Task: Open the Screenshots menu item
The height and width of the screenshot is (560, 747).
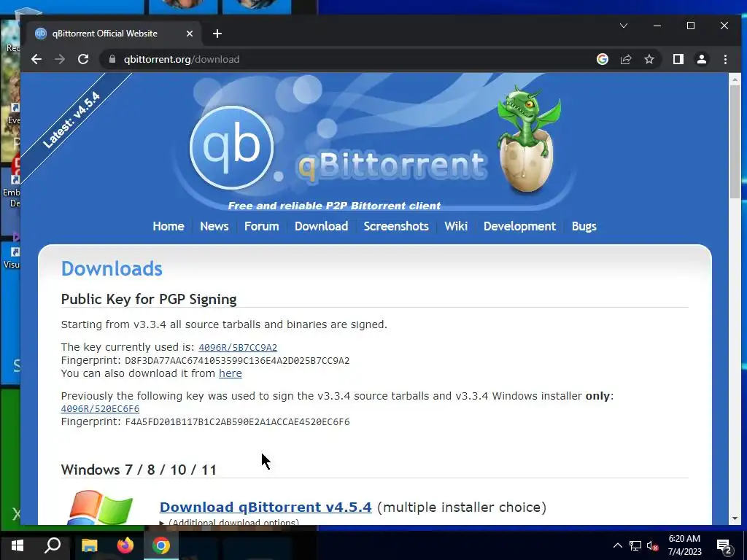Action: (x=396, y=226)
